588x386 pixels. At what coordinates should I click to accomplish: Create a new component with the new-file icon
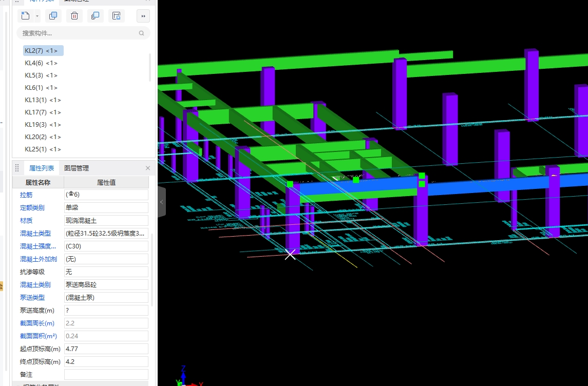[26, 16]
